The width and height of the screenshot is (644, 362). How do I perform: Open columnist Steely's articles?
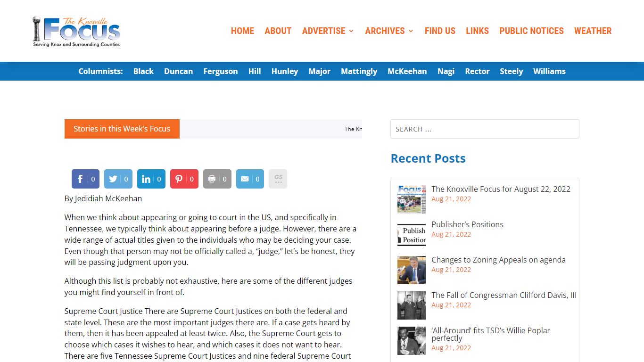[512, 71]
